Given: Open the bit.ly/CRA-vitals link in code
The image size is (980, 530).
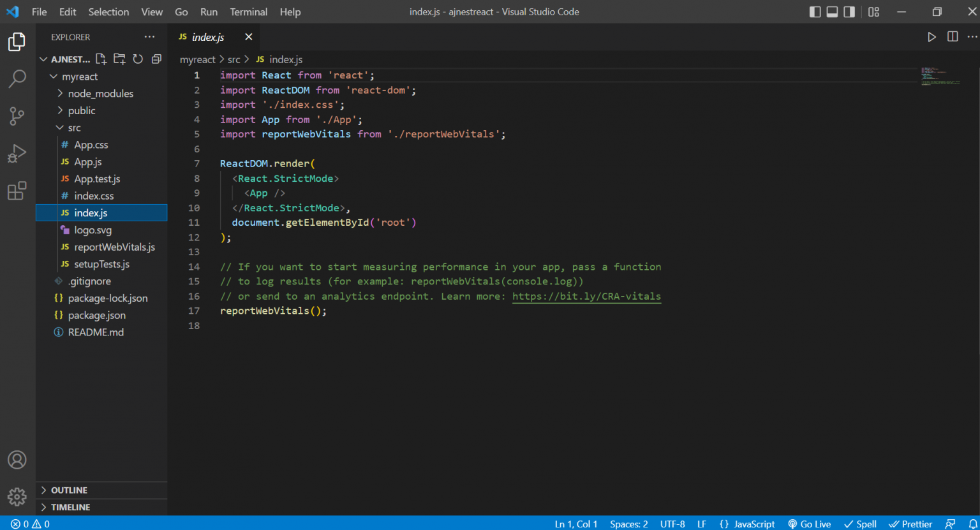Looking at the screenshot, I should 586,297.
